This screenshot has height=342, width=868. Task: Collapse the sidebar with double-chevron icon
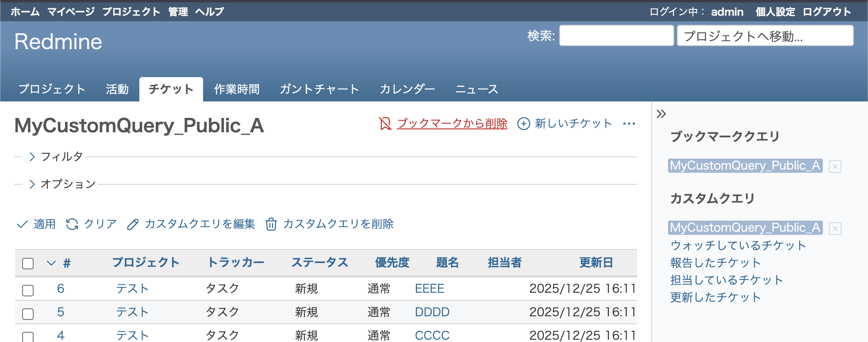[661, 114]
